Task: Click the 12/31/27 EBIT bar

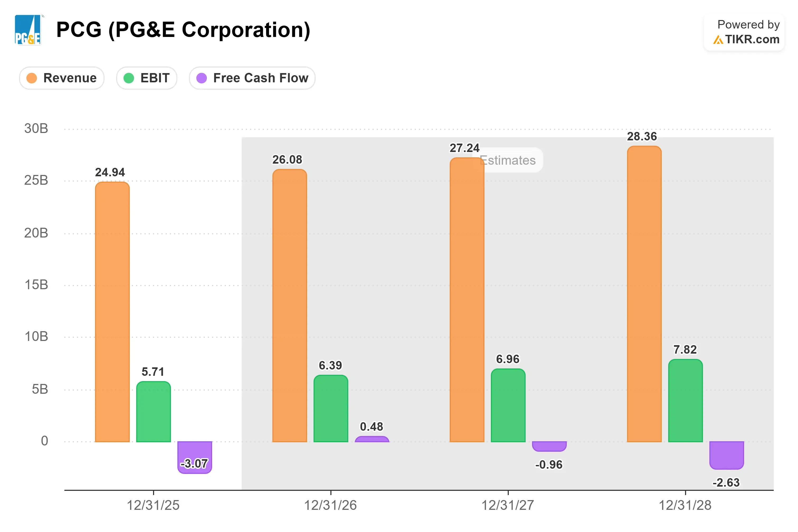Action: pyautogui.click(x=508, y=405)
